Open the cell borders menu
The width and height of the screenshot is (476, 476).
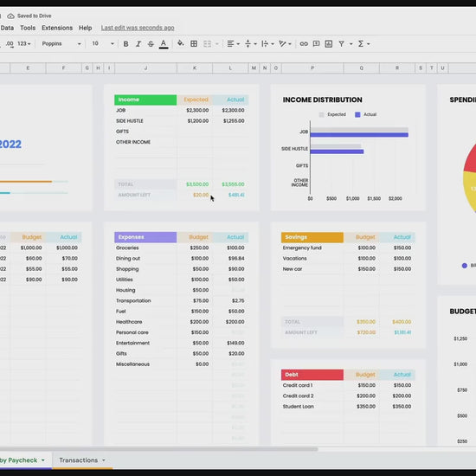point(194,44)
